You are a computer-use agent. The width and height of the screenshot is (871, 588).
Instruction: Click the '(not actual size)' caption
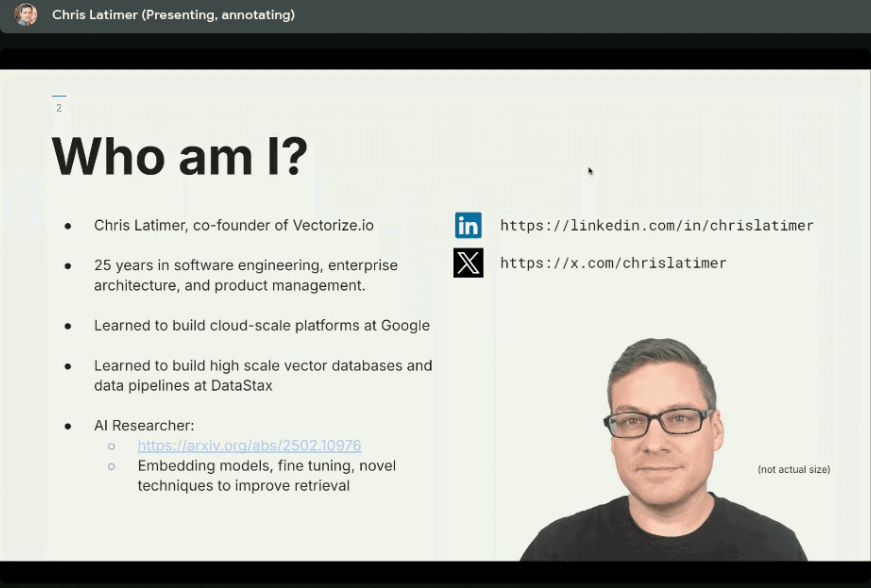[794, 469]
